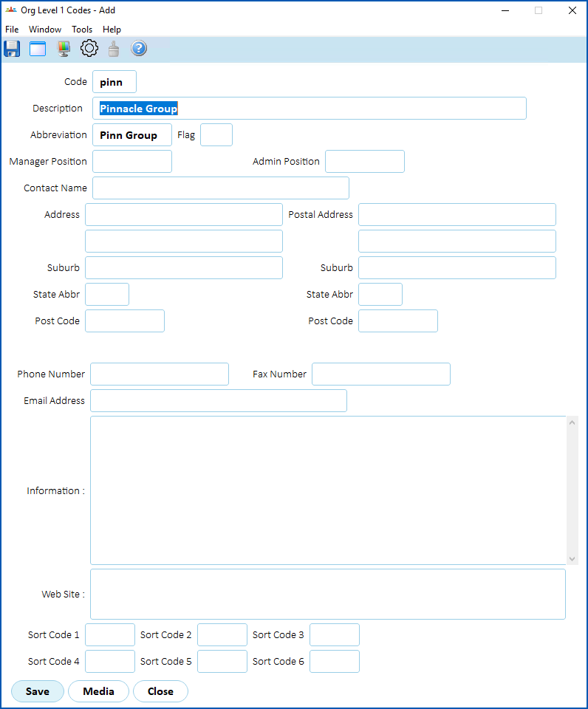
Task: Click the Close button at bottom
Action: (160, 691)
